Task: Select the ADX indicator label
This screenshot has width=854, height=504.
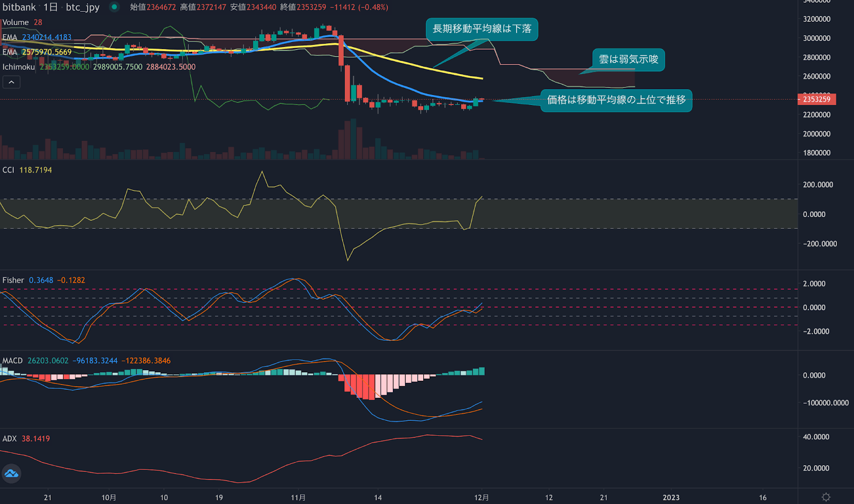Action: coord(10,438)
